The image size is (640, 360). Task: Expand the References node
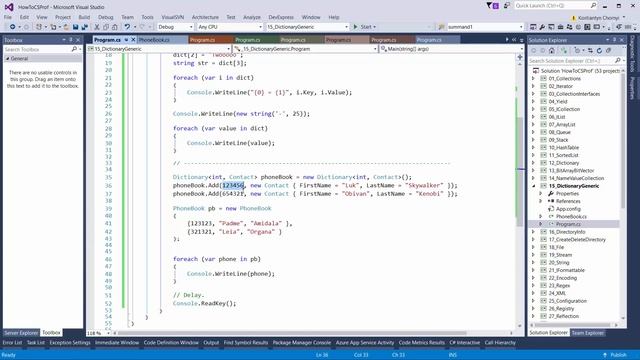click(541, 201)
